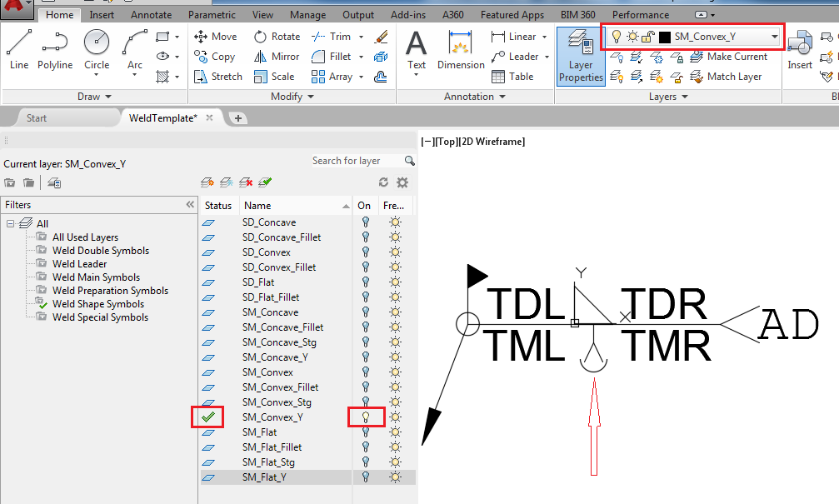Open the current layer dropdown SM_Convex_Y
The image size is (839, 504).
click(x=774, y=37)
